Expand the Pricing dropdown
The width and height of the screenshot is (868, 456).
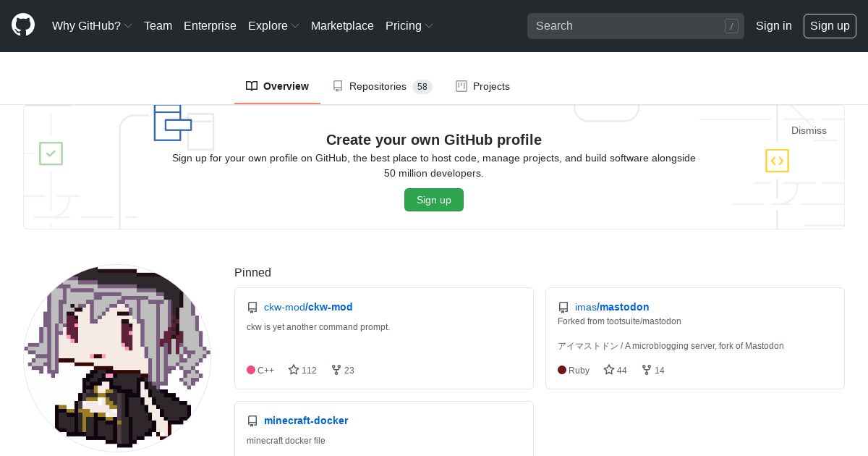pyautogui.click(x=409, y=25)
